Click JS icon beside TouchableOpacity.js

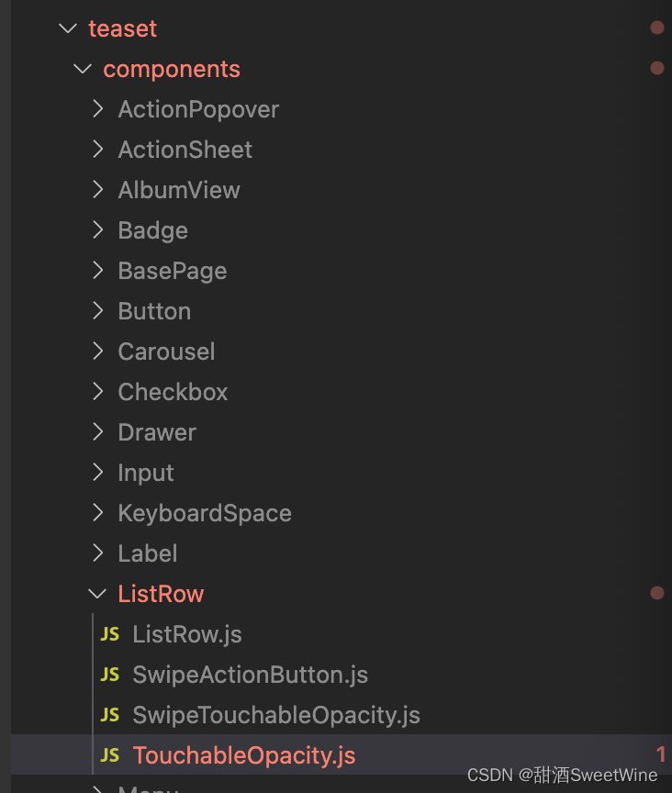(x=109, y=755)
